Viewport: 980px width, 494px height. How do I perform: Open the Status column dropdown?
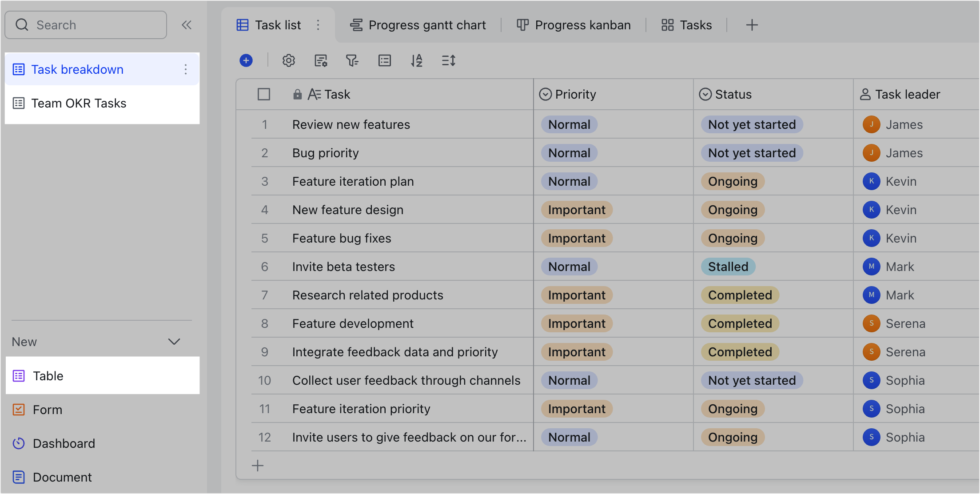pos(706,94)
